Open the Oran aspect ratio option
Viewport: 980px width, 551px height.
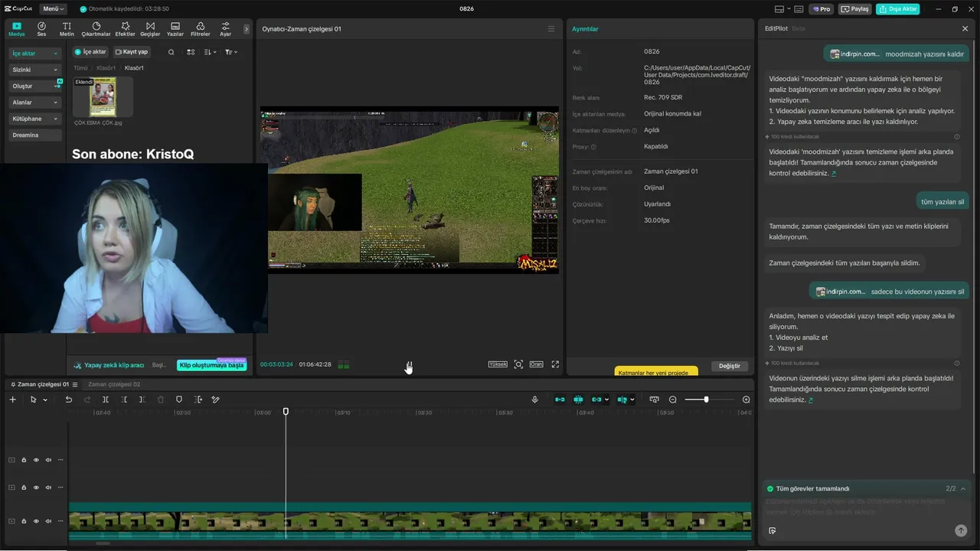[x=536, y=364]
